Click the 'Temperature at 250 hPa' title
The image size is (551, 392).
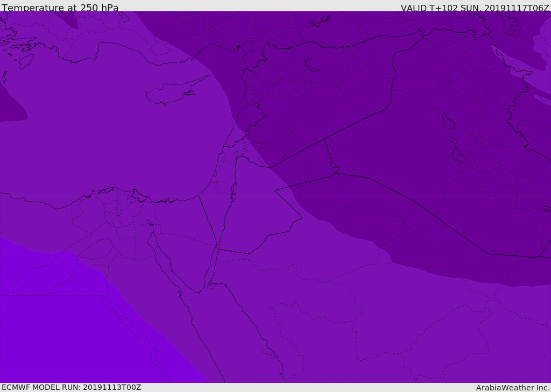tap(60, 8)
